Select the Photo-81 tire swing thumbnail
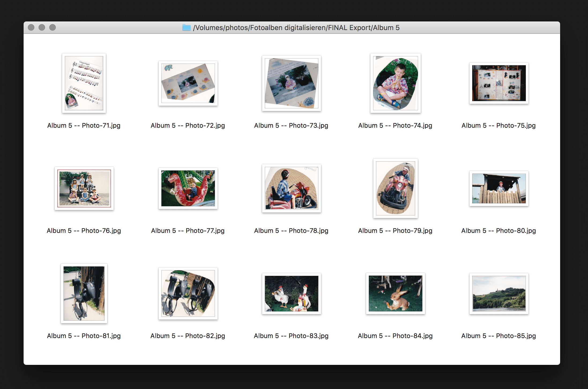This screenshot has height=389, width=588. [84, 293]
